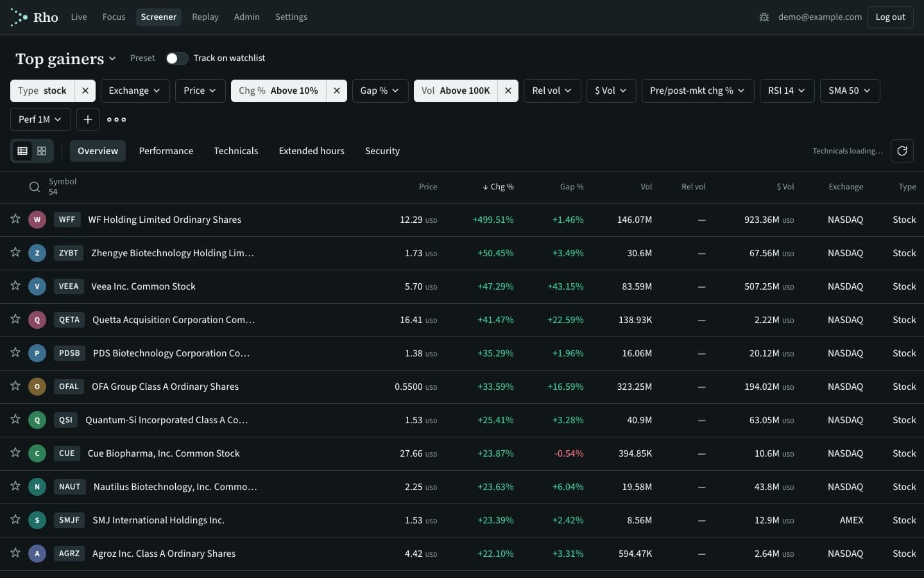Click the Rho logo icon
This screenshot has height=578, width=924.
(19, 17)
